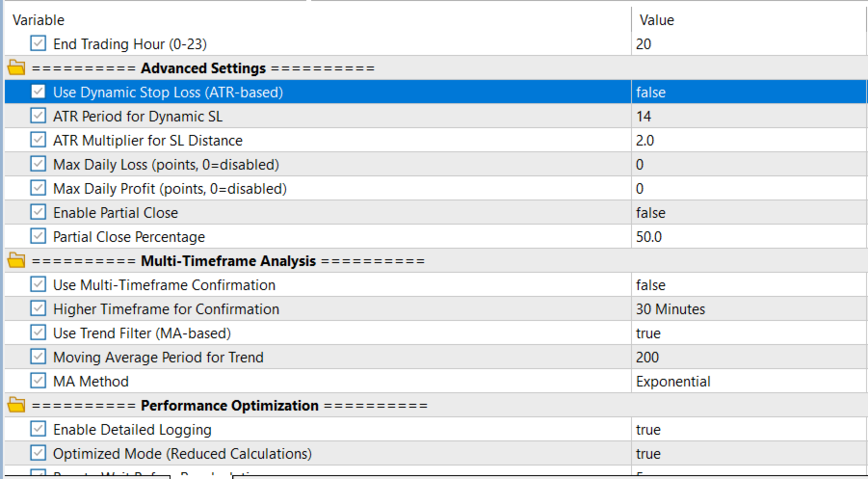Edit the ATR Period value 14

coord(644,117)
